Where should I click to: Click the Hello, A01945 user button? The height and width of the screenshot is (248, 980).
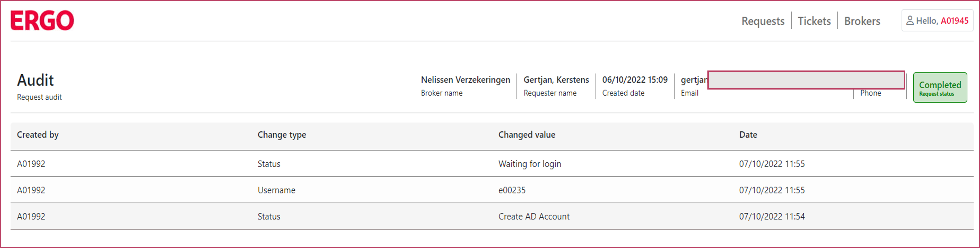click(x=937, y=21)
